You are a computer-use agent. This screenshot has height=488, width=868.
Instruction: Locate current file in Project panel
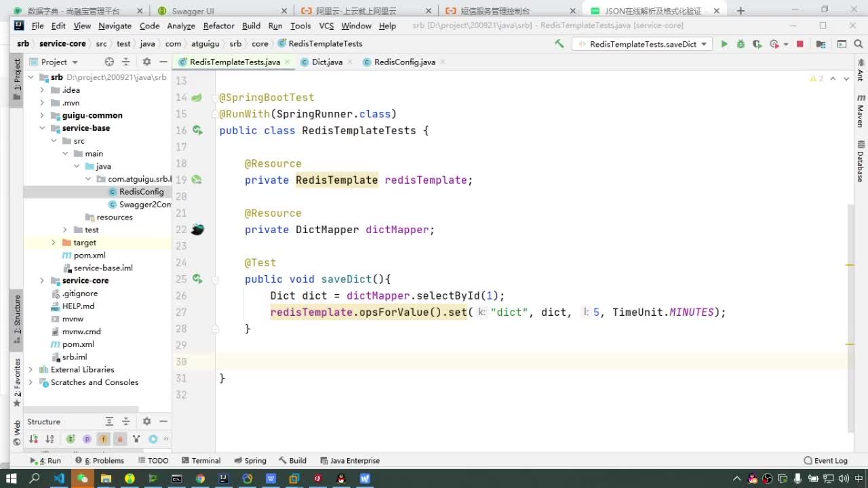[109, 62]
